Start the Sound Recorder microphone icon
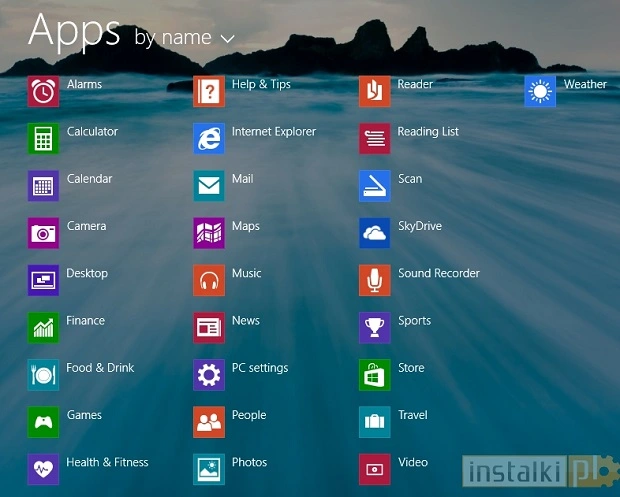This screenshot has height=497, width=620. click(375, 280)
